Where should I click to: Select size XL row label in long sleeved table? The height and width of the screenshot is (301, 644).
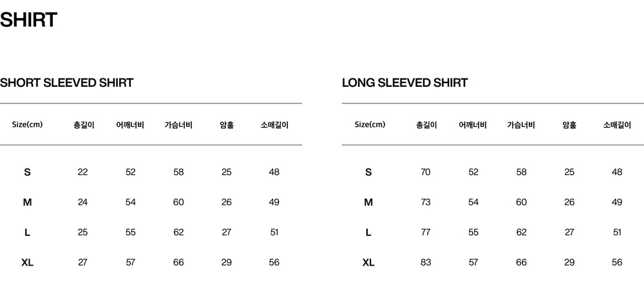tap(368, 262)
